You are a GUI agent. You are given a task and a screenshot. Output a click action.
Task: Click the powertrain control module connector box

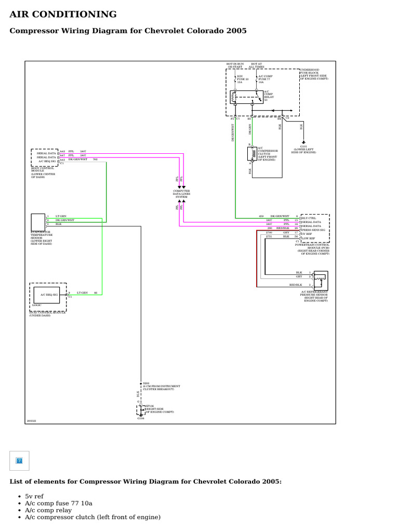pos(315,228)
